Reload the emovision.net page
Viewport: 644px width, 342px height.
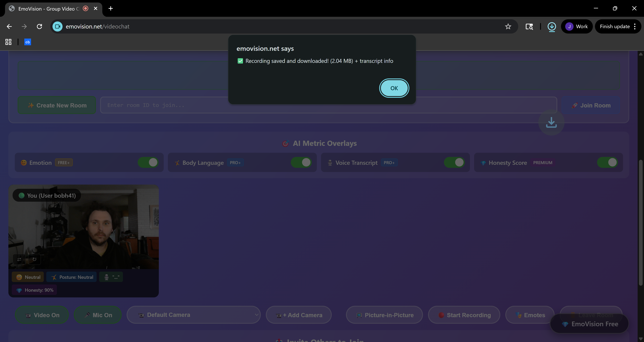(39, 26)
